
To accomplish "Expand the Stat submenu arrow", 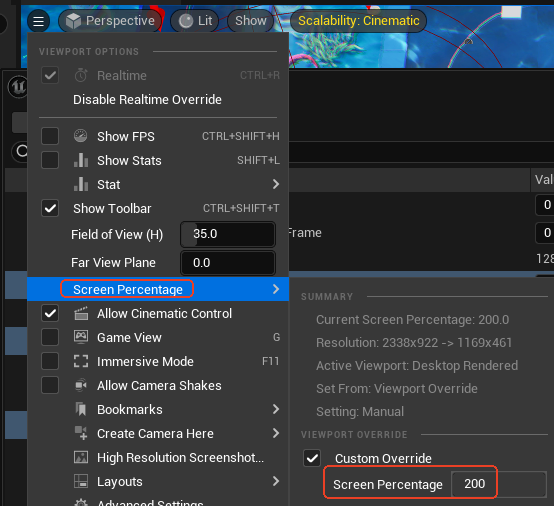I will [x=276, y=184].
